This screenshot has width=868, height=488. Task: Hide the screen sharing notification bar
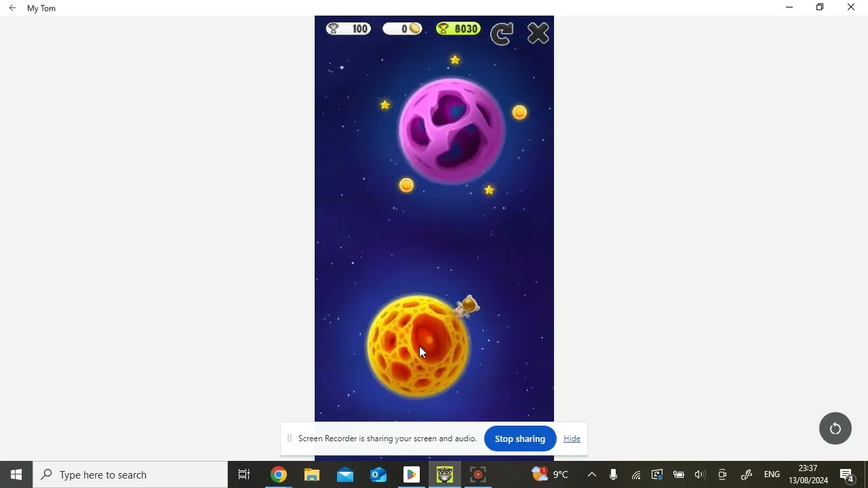point(572,439)
